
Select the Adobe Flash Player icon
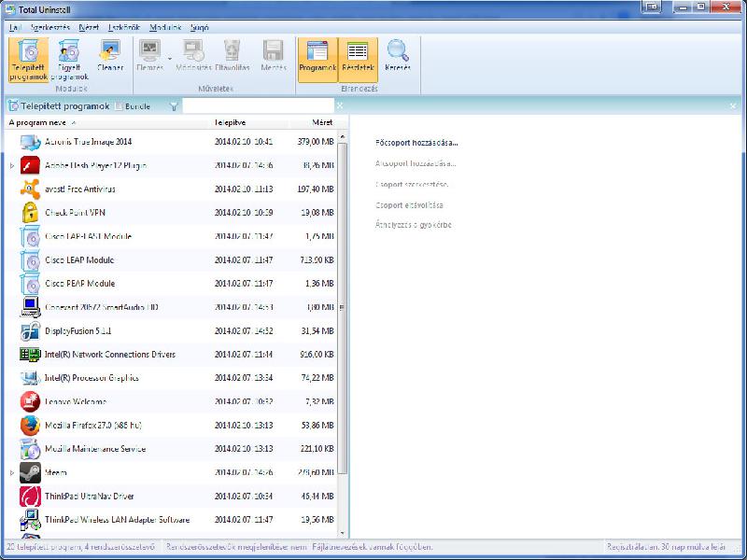pos(30,166)
